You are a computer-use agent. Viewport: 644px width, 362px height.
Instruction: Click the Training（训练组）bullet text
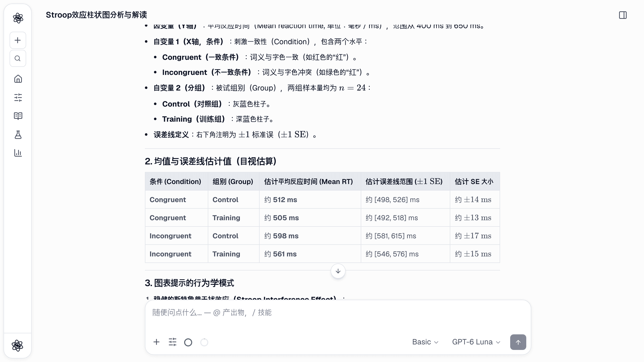[218, 119]
